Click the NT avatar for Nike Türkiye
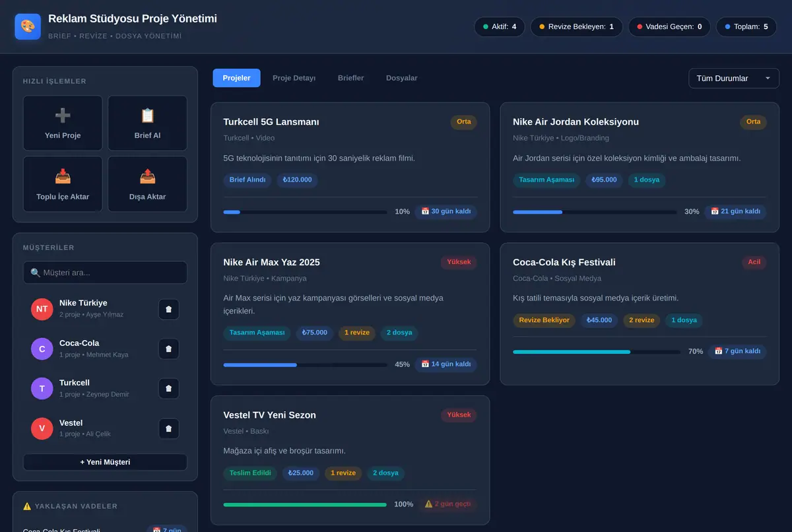This screenshot has height=532, width=792. pyautogui.click(x=42, y=309)
